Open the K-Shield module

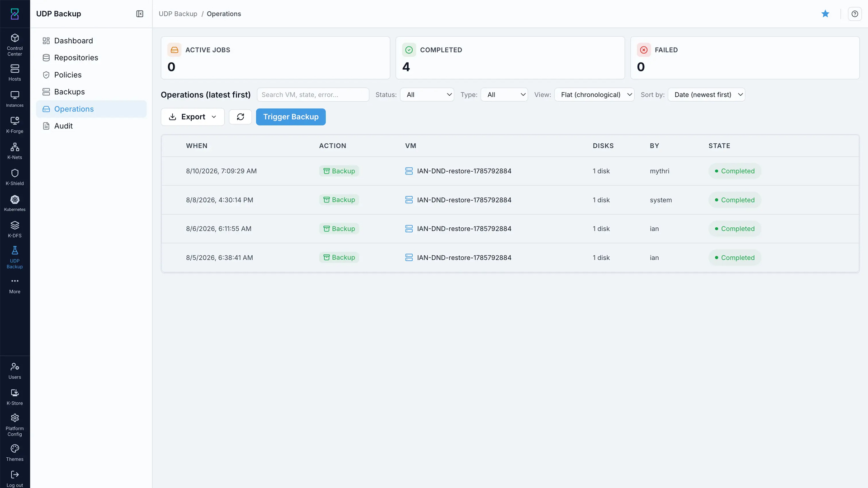(15, 177)
